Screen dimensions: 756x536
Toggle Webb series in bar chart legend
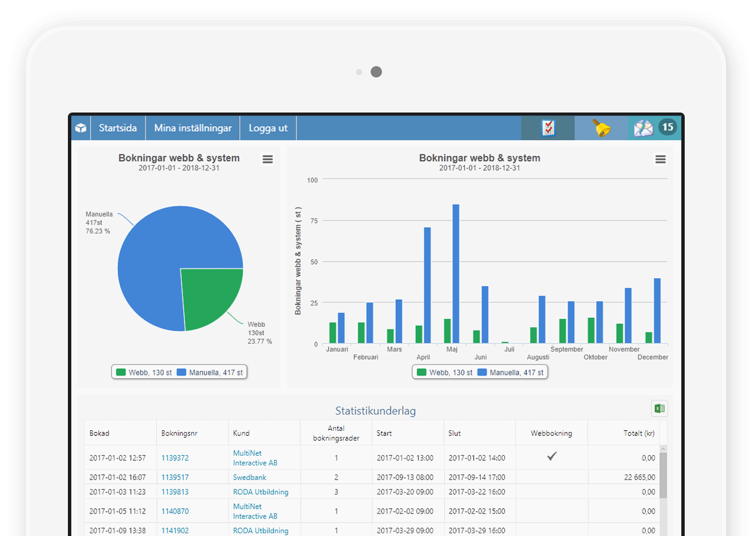[445, 373]
